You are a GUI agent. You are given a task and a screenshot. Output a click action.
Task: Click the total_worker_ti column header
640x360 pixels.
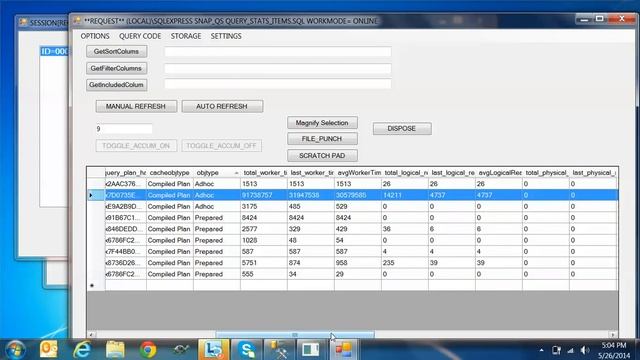coord(264,173)
